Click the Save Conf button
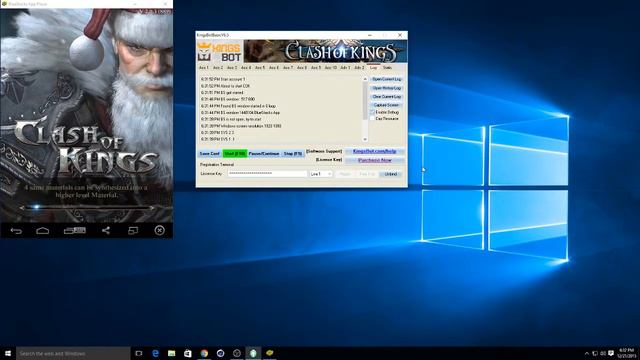 (x=209, y=153)
